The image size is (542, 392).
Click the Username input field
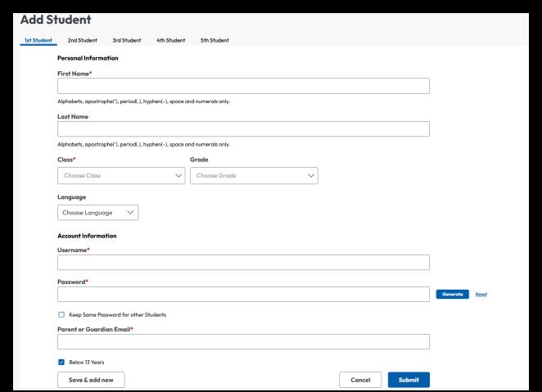coord(243,263)
